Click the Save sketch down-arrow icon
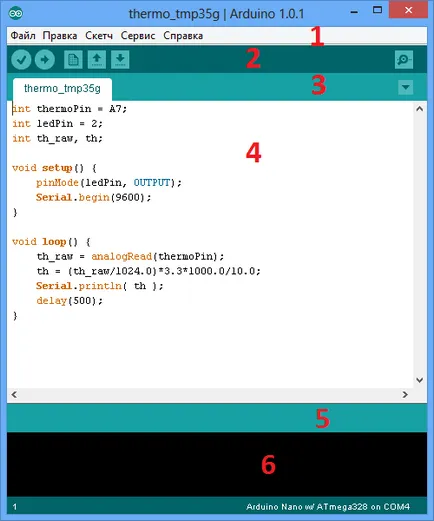The image size is (434, 521). pos(120,60)
